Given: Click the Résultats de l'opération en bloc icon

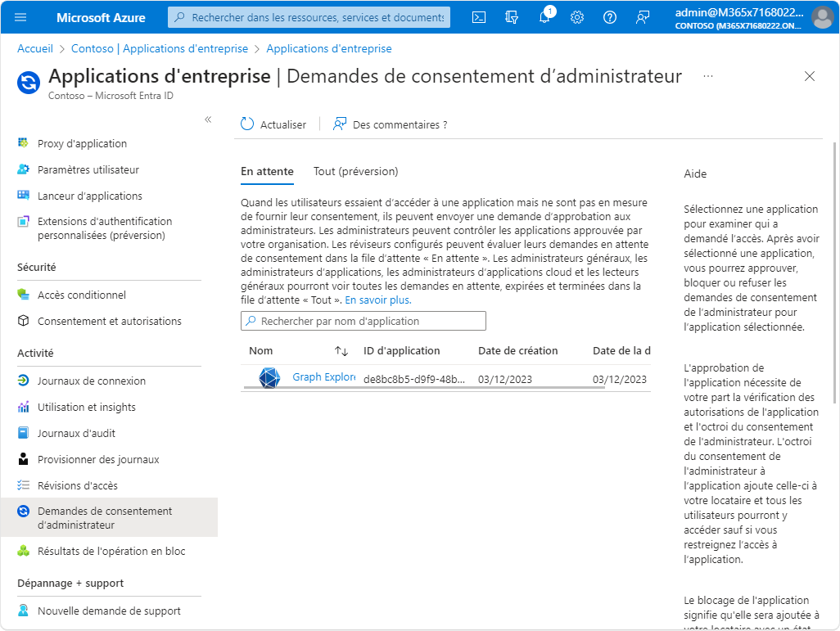Looking at the screenshot, I should (23, 551).
